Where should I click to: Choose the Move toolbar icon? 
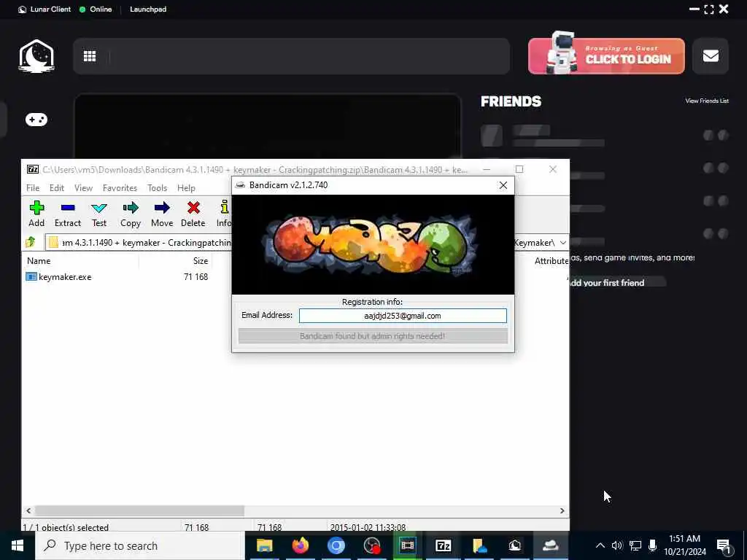point(162,214)
